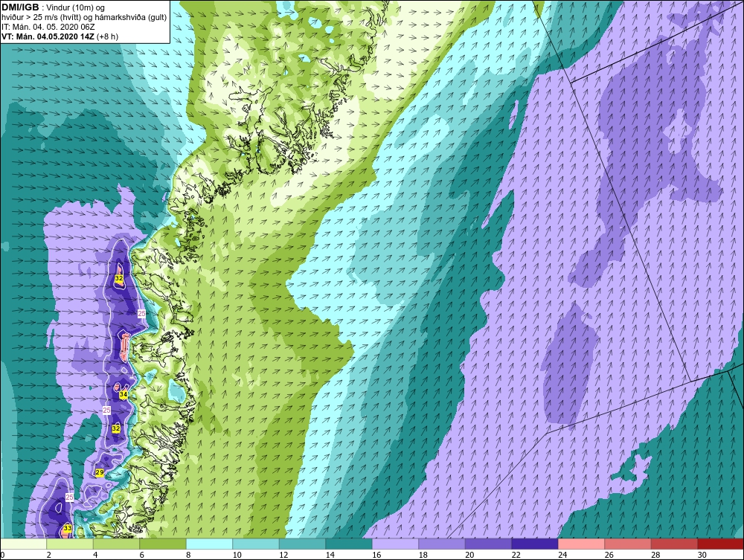Click the legend scale number 26
Image resolution: width=744 pixels, height=560 pixels.
[609, 555]
